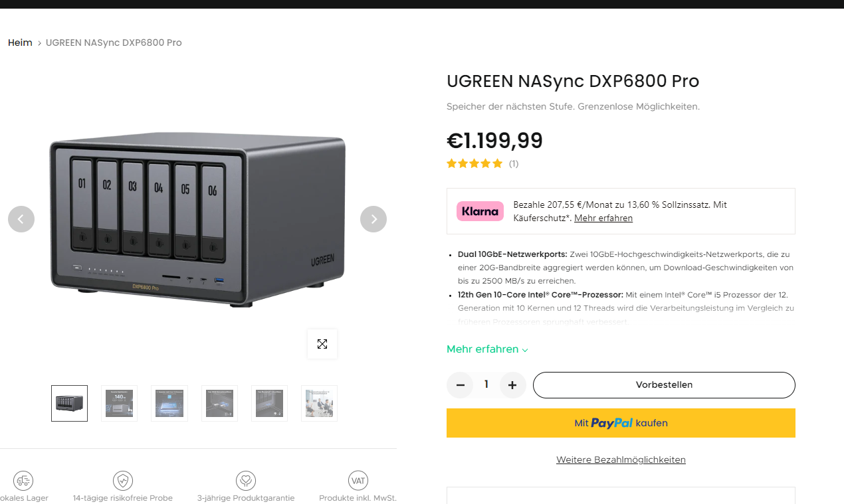Select the first NAS front view thumbnail

pyautogui.click(x=70, y=403)
